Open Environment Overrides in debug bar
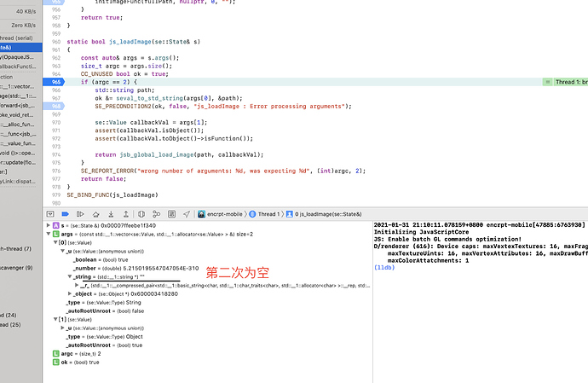The height and width of the screenshot is (383, 588). point(172,214)
